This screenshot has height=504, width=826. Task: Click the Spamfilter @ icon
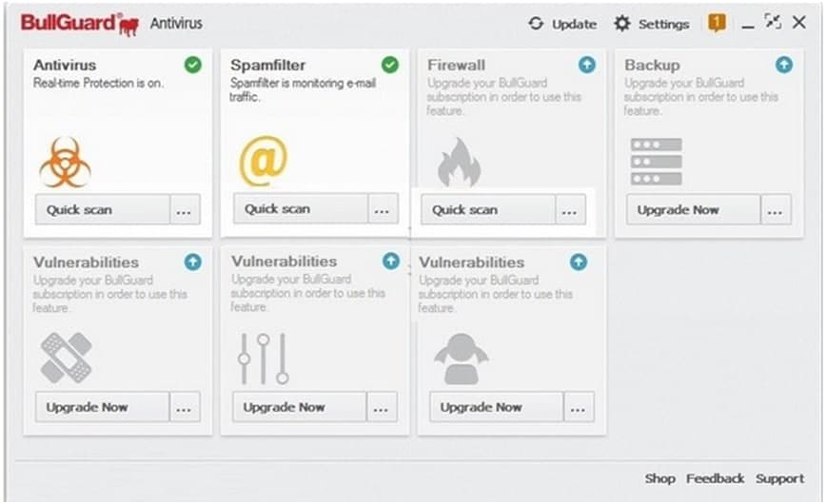pyautogui.click(x=263, y=161)
